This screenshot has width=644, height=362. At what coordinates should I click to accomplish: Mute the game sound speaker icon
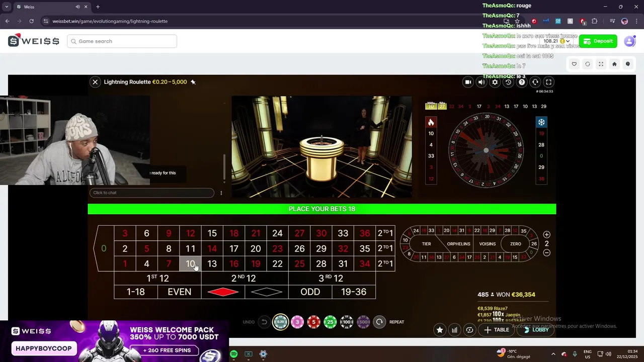tap(481, 82)
